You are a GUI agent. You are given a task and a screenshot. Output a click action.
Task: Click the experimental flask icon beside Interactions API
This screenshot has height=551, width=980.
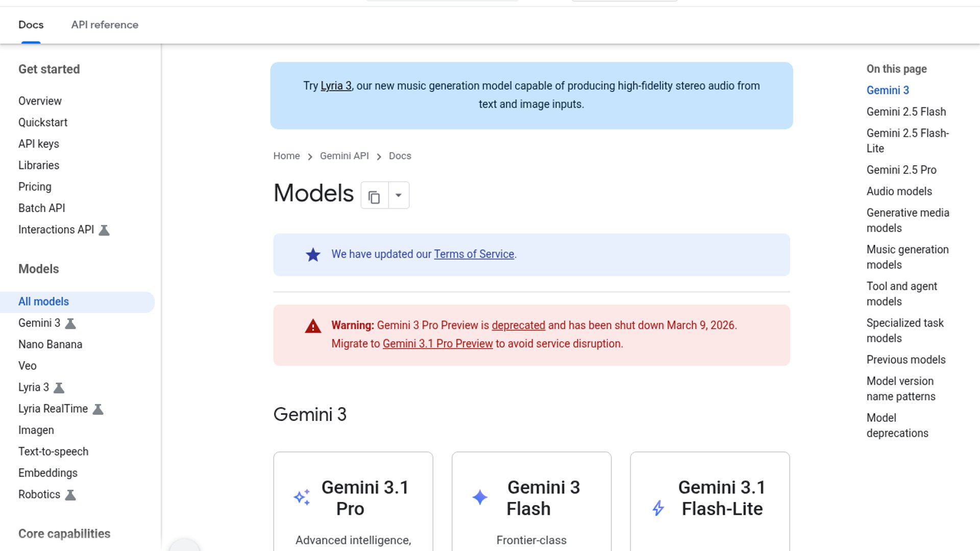tap(104, 230)
